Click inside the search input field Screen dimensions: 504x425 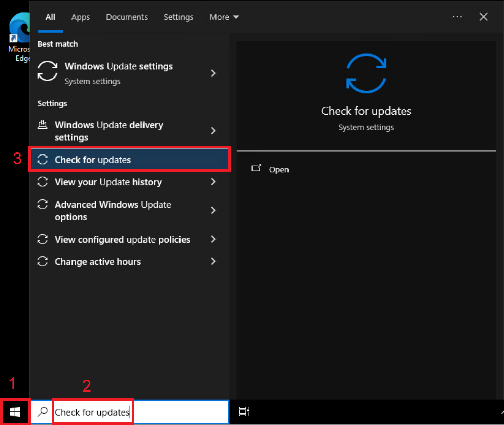[91, 412]
